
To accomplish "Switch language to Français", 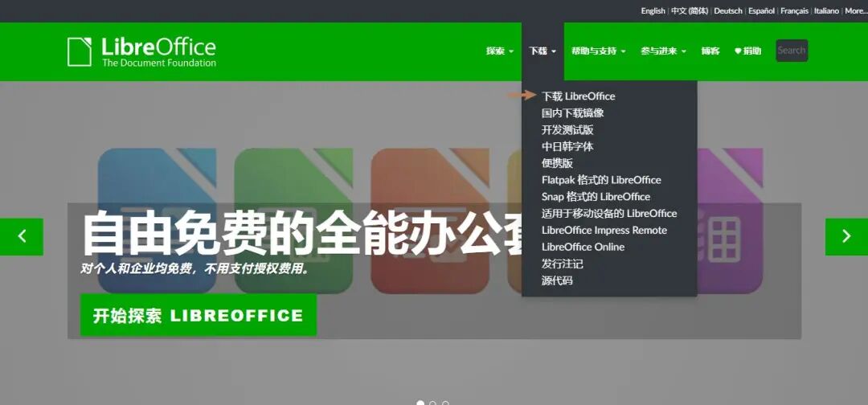I will pos(794,11).
